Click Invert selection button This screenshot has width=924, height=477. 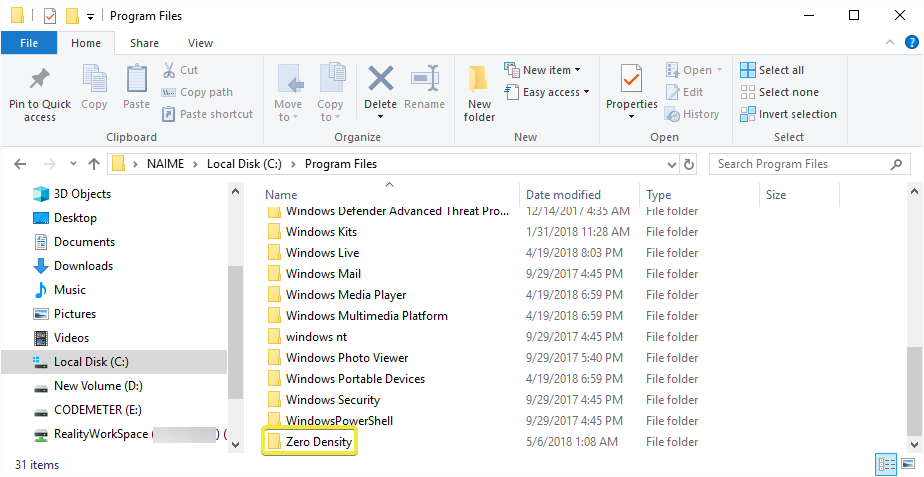[x=788, y=114]
